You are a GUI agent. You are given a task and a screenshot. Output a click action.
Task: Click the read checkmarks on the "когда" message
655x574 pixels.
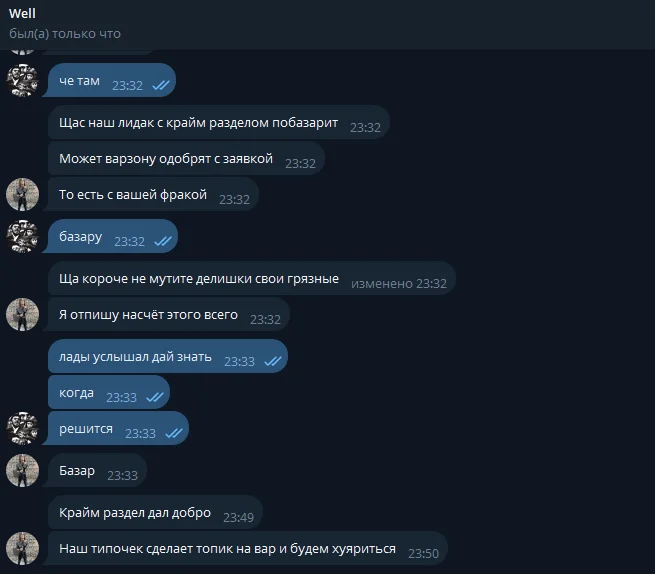click(x=155, y=397)
